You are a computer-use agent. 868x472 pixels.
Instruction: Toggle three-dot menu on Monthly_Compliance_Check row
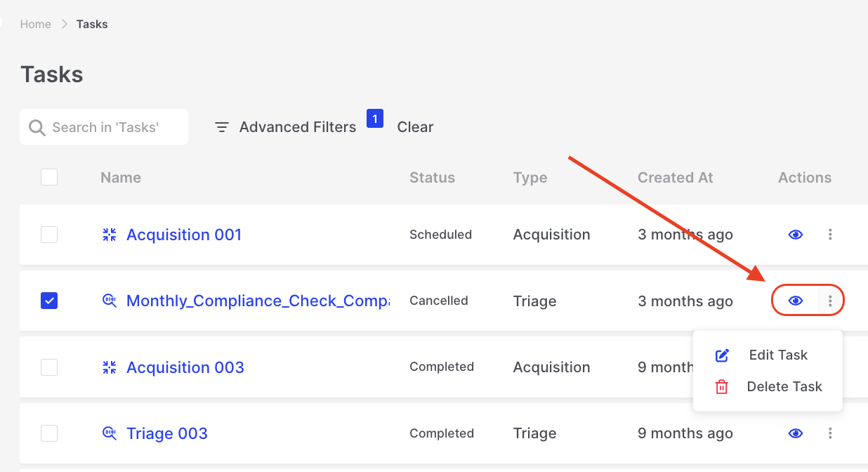[x=830, y=301]
